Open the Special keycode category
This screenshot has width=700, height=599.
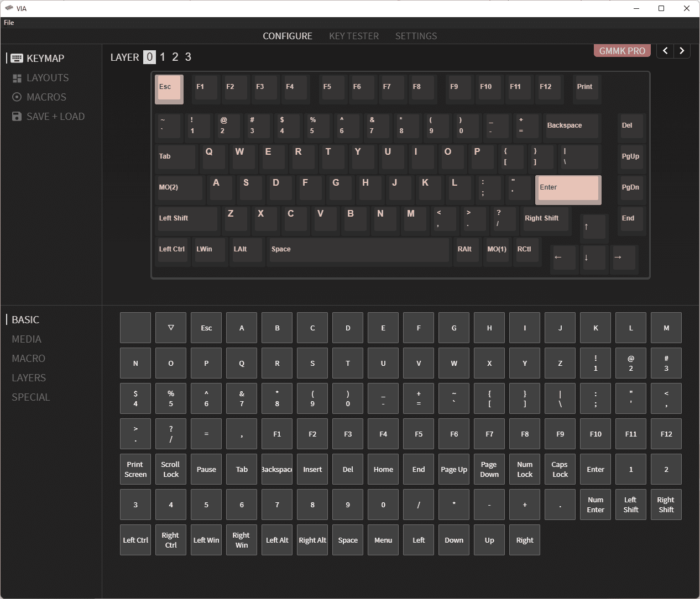click(31, 397)
